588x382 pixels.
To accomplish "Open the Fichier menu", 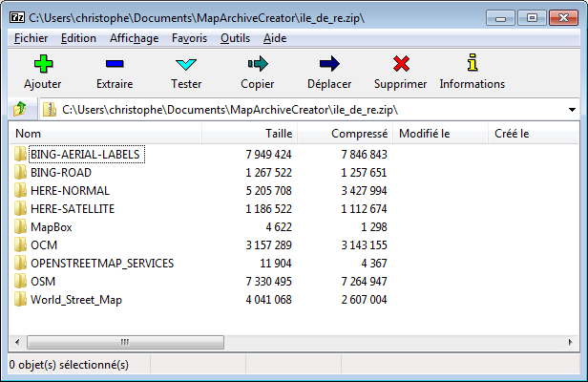I will click(x=31, y=38).
